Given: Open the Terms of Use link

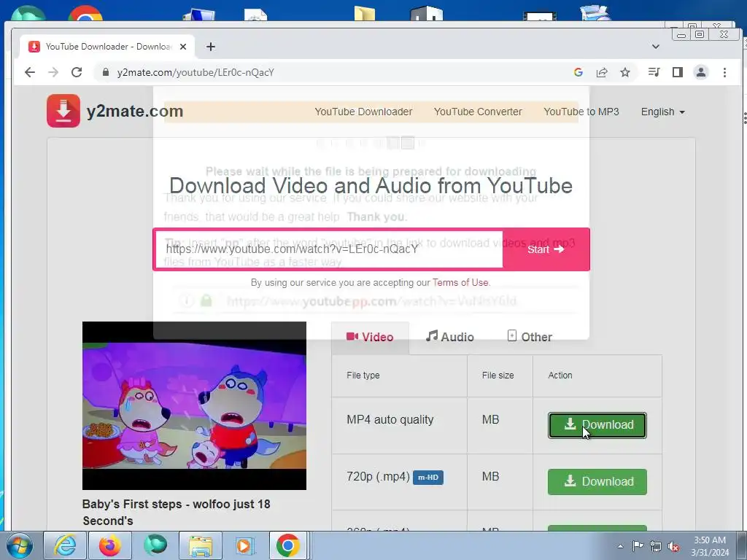Looking at the screenshot, I should 460,282.
